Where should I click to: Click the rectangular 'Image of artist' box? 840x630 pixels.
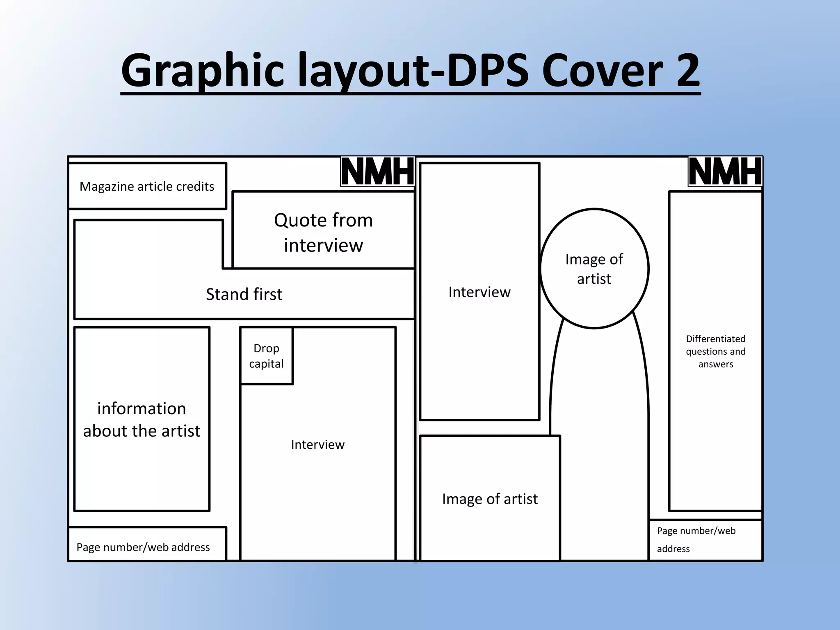490,498
